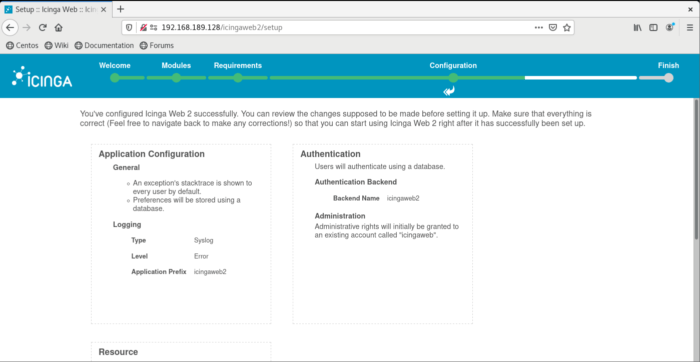Click the Authentication heading
This screenshot has width=700, height=362.
(330, 154)
